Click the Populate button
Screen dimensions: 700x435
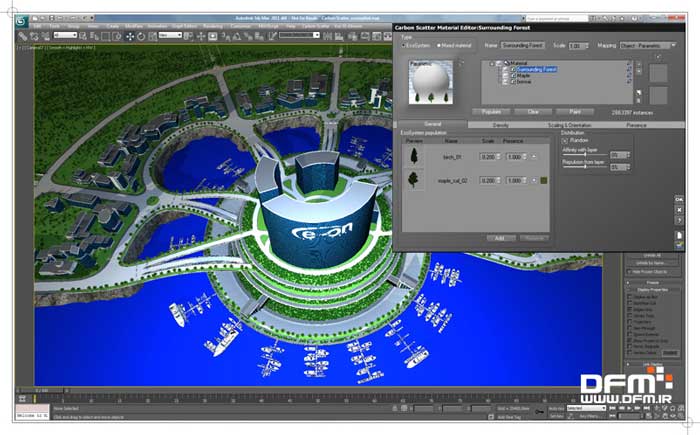point(491,112)
